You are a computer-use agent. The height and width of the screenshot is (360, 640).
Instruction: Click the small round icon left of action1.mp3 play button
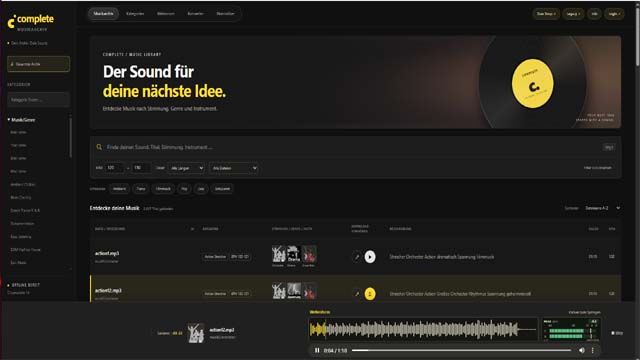pyautogui.click(x=357, y=257)
